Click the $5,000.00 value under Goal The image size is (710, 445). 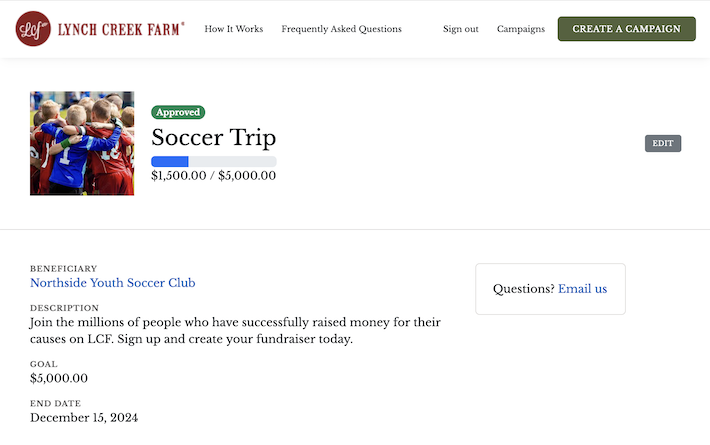coord(59,378)
